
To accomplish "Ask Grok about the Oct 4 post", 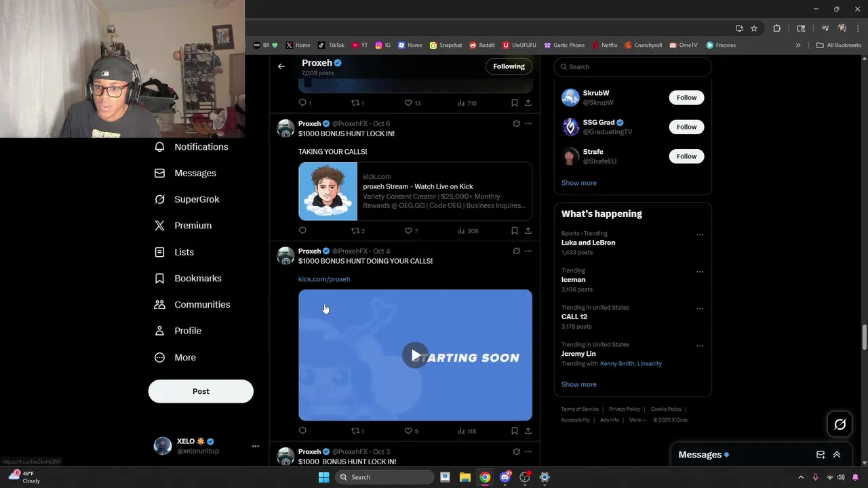I will pos(516,251).
